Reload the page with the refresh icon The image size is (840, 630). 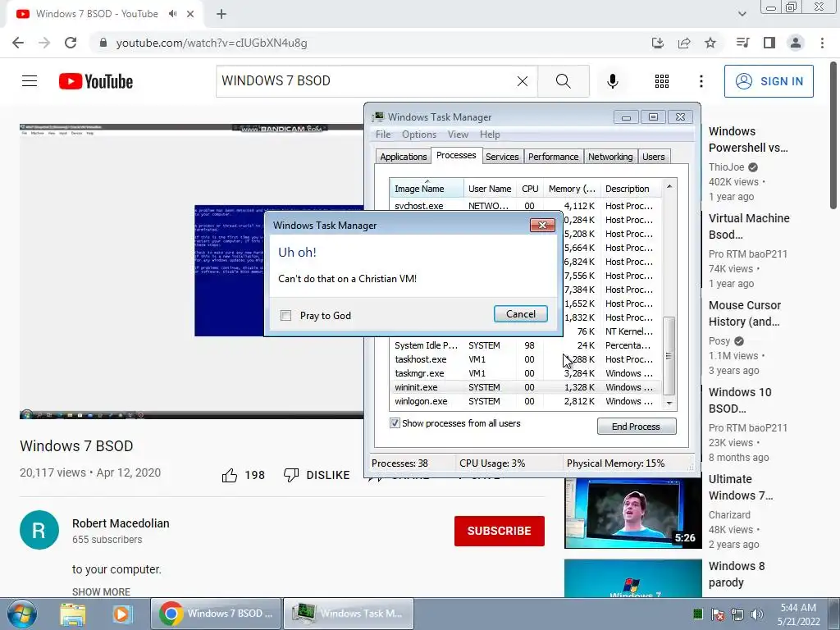71,43
